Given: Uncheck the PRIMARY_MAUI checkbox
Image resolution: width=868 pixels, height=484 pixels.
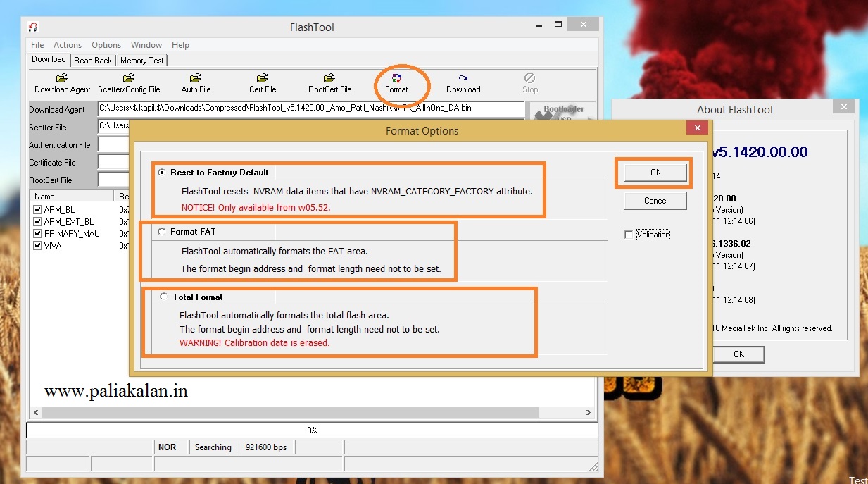Looking at the screenshot, I should click(38, 234).
